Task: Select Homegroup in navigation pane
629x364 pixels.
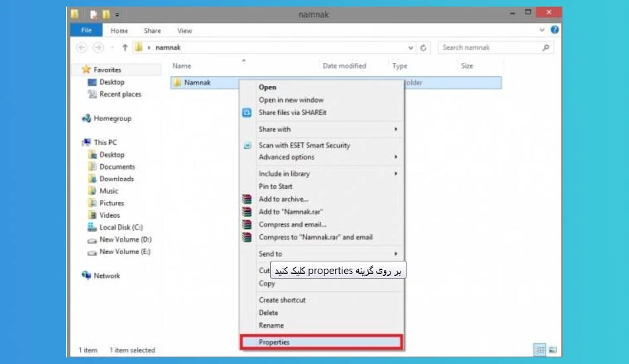Action: [113, 118]
